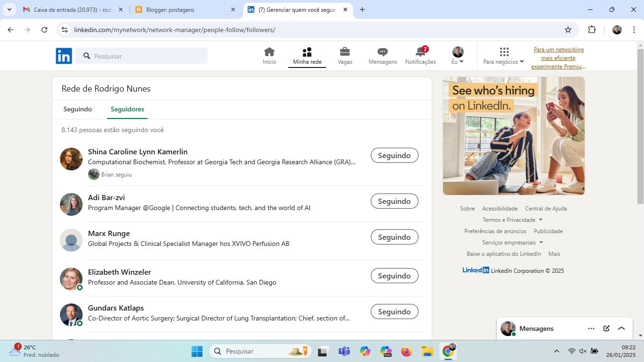644x362 pixels.
Task: Switch to the Gmail Caixa de entrada tab
Action: [74, 9]
